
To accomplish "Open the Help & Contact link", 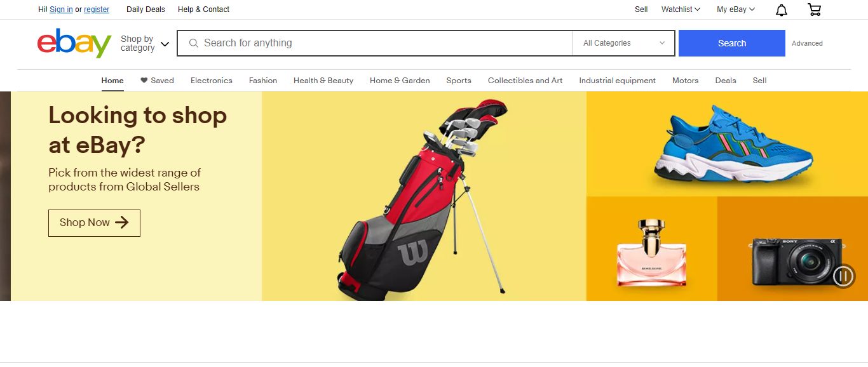I will coord(203,10).
